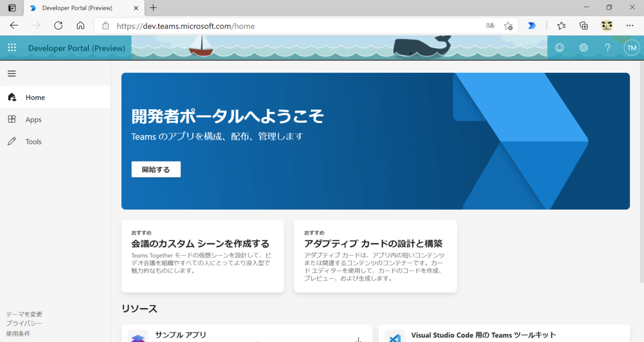Click the Home icon in the sidebar
The width and height of the screenshot is (644, 342).
point(12,97)
